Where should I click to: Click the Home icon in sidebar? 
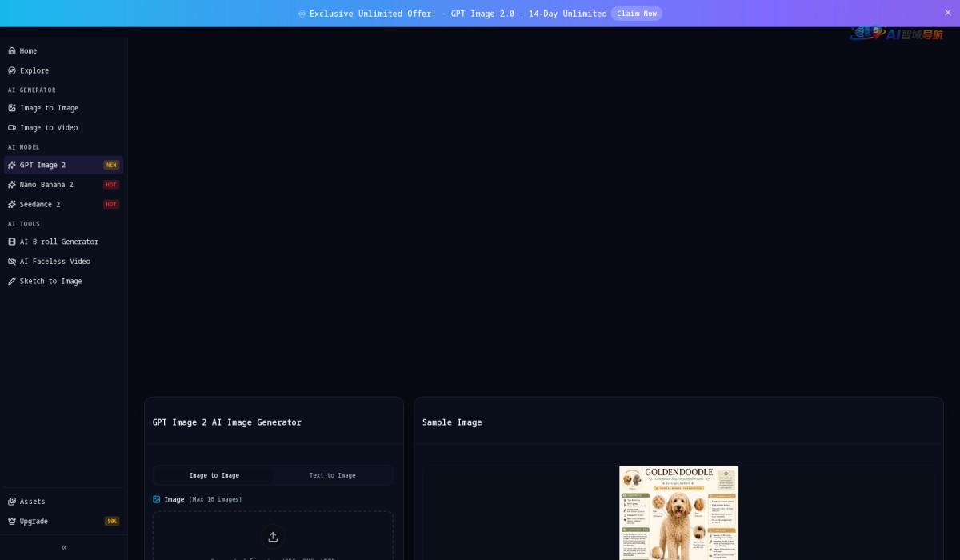(12, 51)
